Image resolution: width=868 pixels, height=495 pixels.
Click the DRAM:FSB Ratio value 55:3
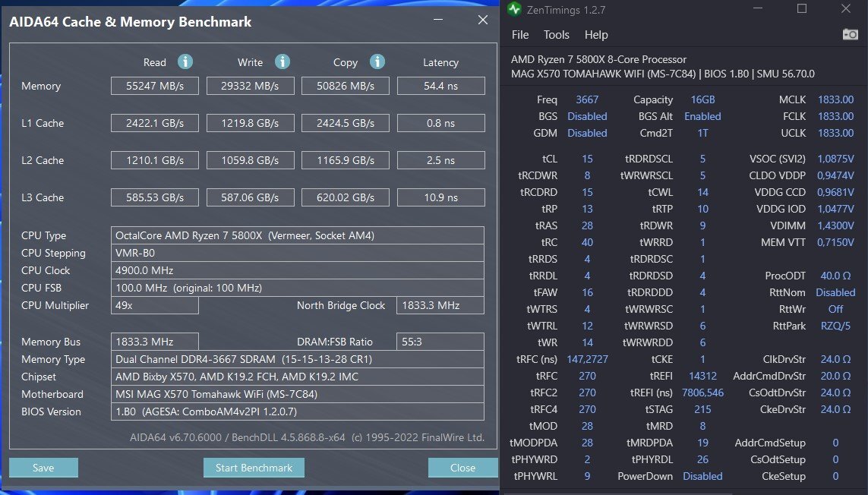coord(440,342)
